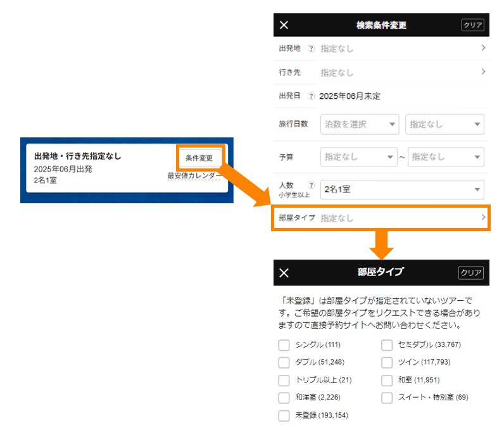Image resolution: width=504 pixels, height=435 pixels.
Task: Click the 条件変更 button
Action: (x=199, y=158)
